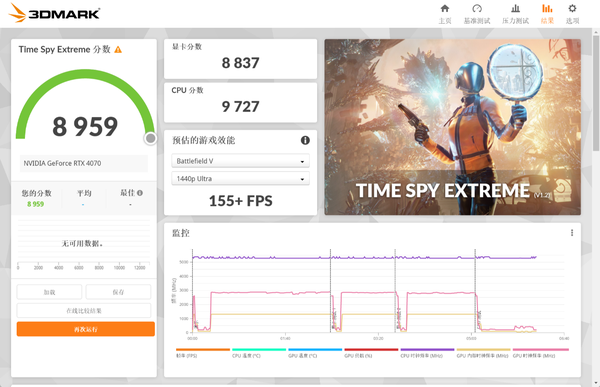Screen dimensions: 600x387
Task: Click the Load (加载) button
Action: tap(49, 292)
